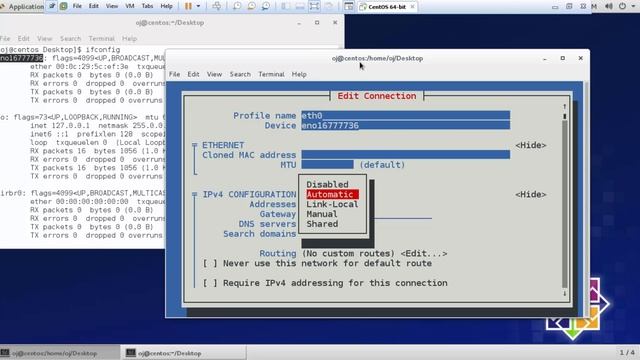640x360 pixels.
Task: Click the highlighted eno16777736 text in back terminal
Action: pos(21,58)
